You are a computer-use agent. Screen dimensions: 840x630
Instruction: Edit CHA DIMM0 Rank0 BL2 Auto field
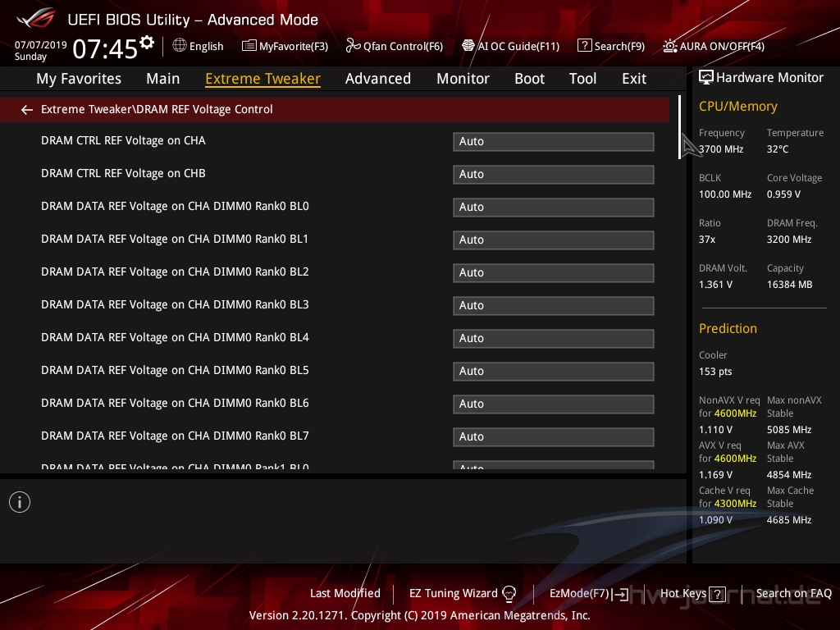554,272
